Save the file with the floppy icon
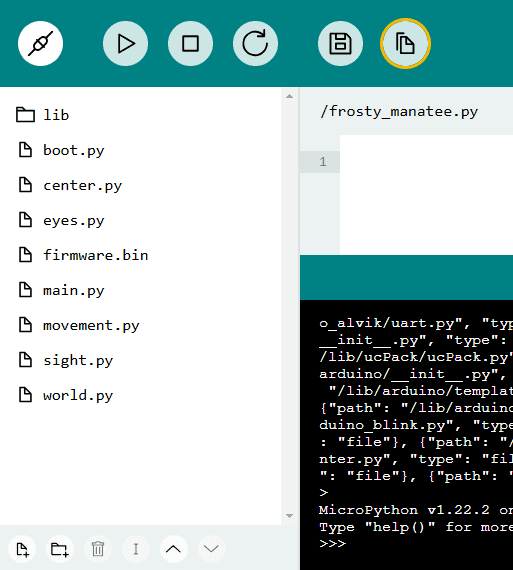 point(340,44)
